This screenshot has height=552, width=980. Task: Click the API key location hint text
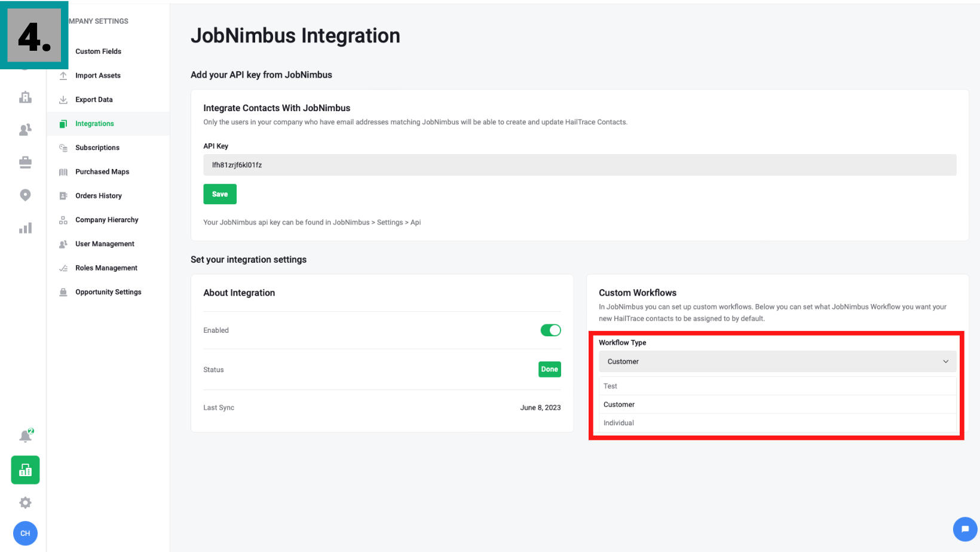click(x=312, y=222)
